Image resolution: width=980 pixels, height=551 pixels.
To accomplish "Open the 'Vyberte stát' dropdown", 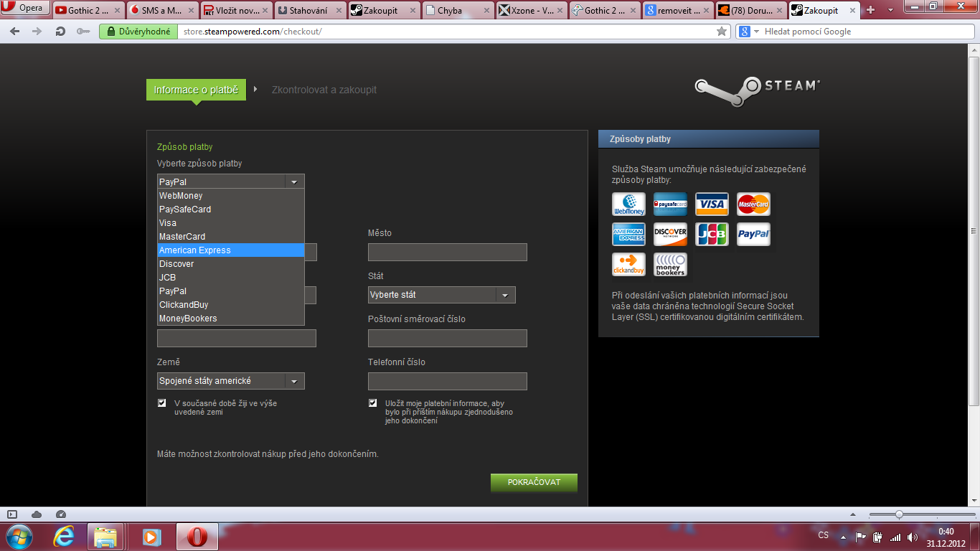I will tap(441, 295).
